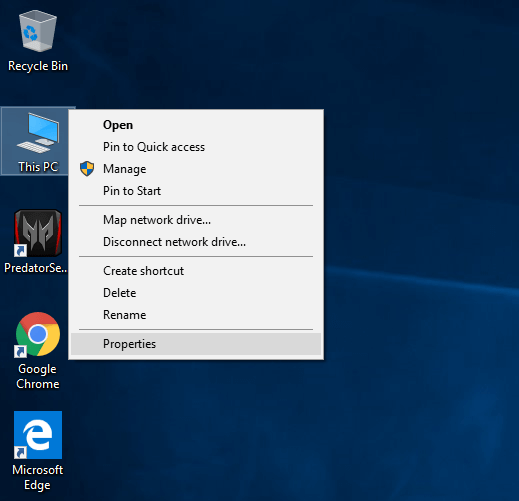The height and width of the screenshot is (501, 519).
Task: Open Manage from the context menu
Action: tap(196, 169)
